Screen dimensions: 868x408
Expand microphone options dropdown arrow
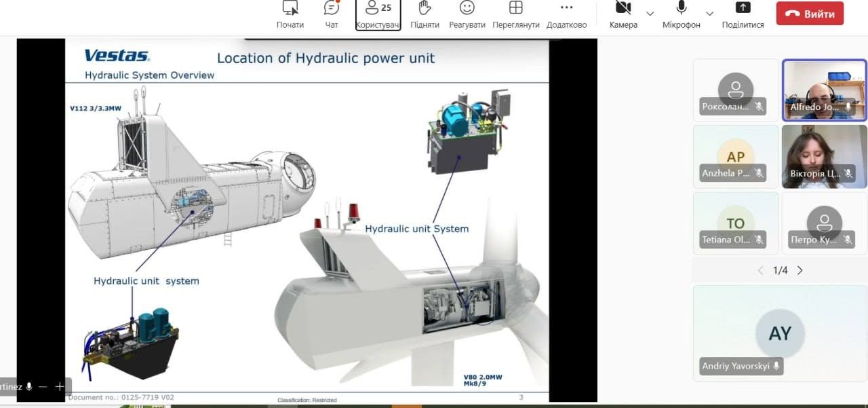pos(709,14)
